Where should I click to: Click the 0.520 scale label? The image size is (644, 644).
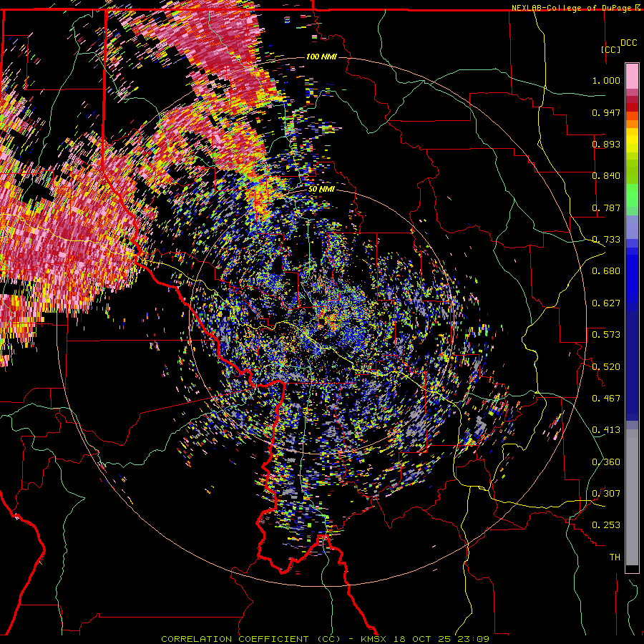[x=606, y=367]
